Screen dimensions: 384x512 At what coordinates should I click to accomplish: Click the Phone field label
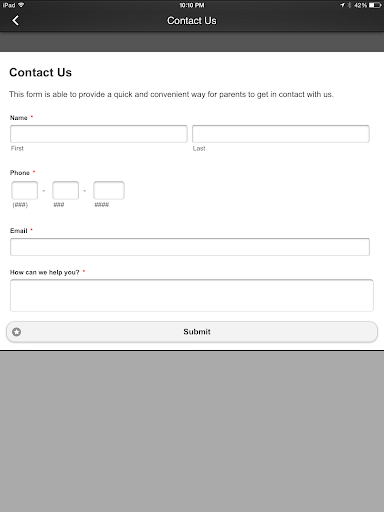click(20, 173)
